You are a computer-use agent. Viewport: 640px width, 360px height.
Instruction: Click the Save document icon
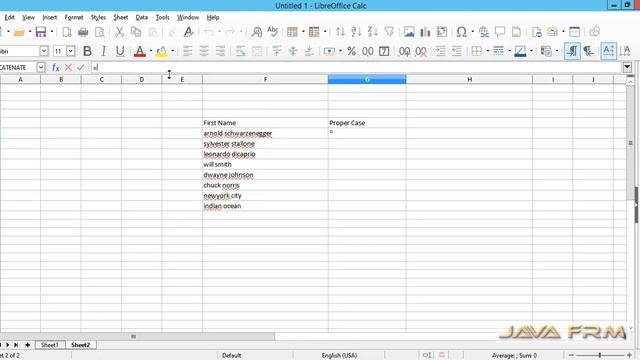coord(41,32)
